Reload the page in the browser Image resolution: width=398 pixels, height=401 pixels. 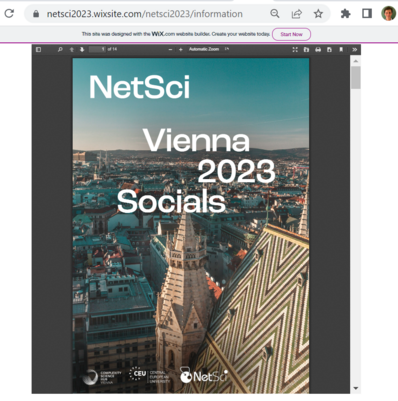coord(9,14)
